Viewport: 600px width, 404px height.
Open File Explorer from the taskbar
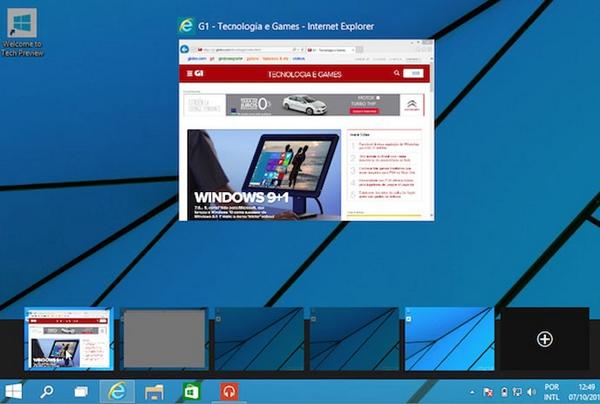[x=154, y=392]
